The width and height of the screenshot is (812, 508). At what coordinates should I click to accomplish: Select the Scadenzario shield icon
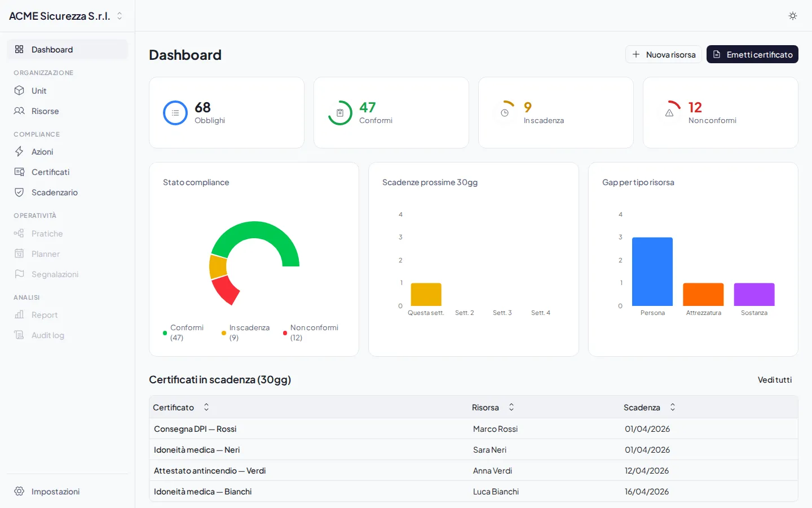[x=19, y=192]
